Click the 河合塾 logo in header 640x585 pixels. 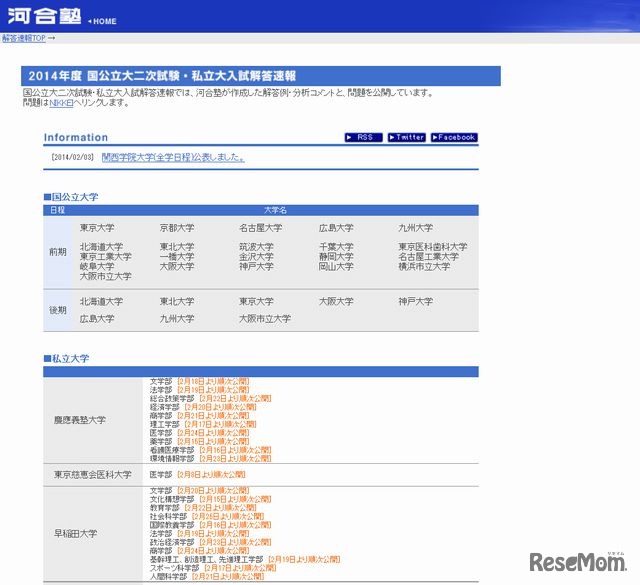click(44, 16)
